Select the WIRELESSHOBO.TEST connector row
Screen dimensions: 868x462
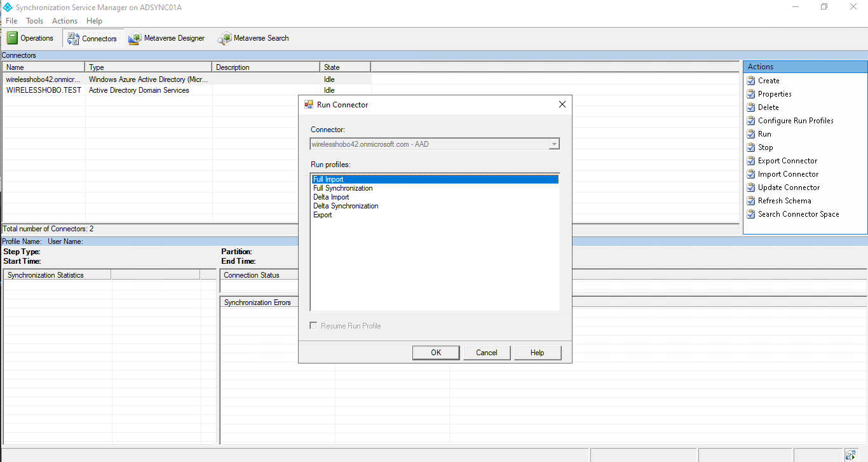tap(44, 90)
